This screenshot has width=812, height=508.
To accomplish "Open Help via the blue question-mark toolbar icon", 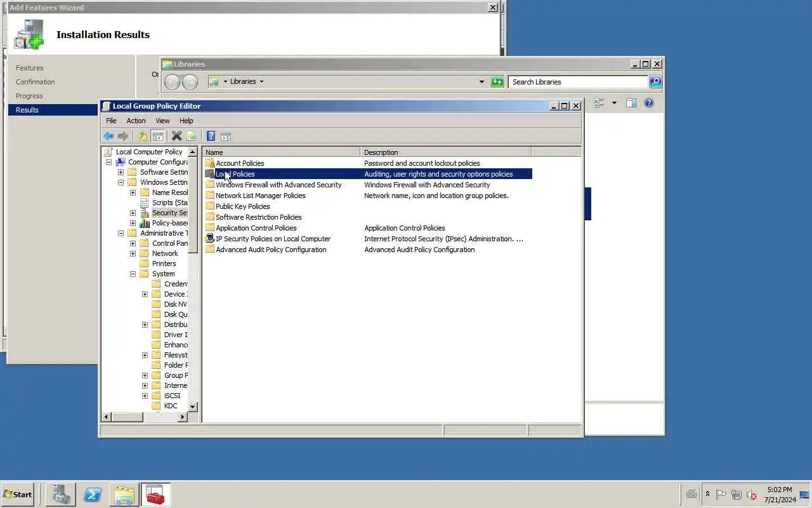I will click(x=211, y=137).
